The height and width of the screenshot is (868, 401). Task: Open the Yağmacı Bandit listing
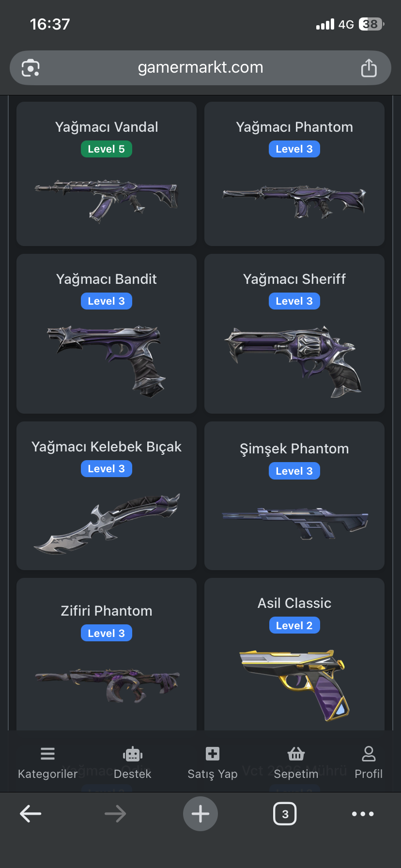107,334
